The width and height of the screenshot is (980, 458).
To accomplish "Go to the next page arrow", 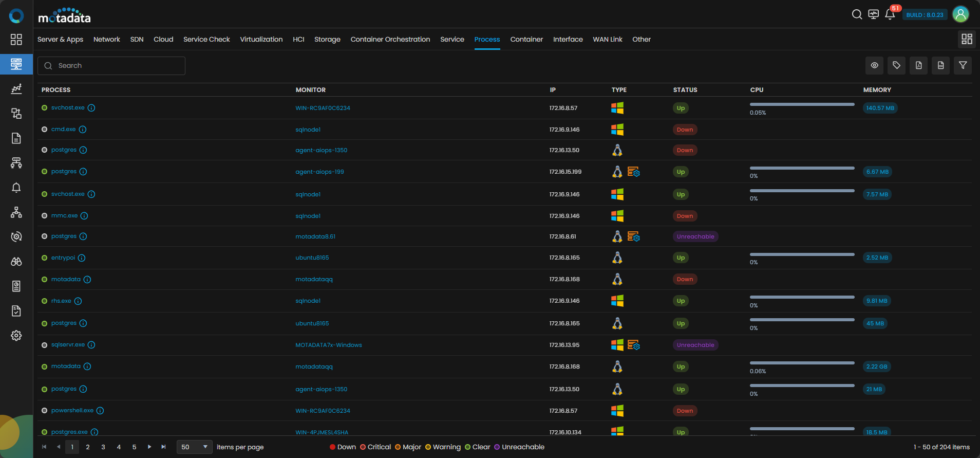I will pyautogui.click(x=149, y=447).
